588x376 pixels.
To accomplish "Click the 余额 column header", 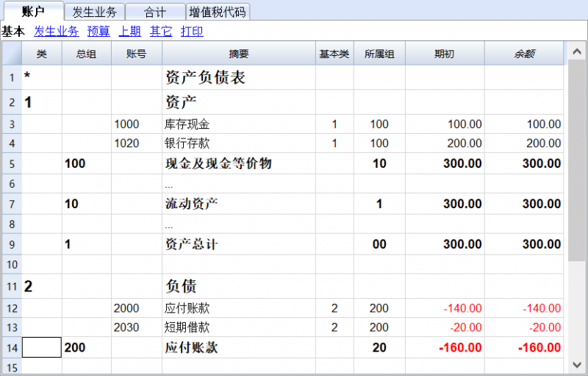I will pyautogui.click(x=523, y=54).
